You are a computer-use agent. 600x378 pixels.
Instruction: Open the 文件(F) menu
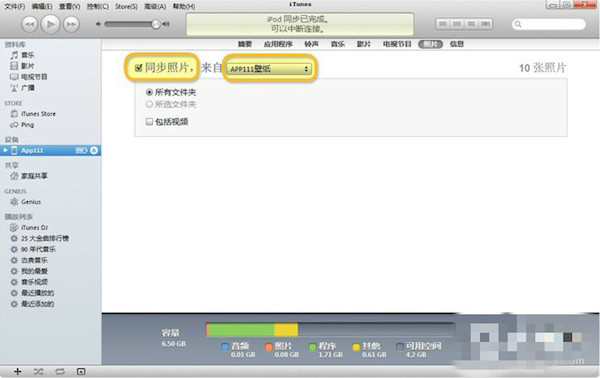pos(15,7)
